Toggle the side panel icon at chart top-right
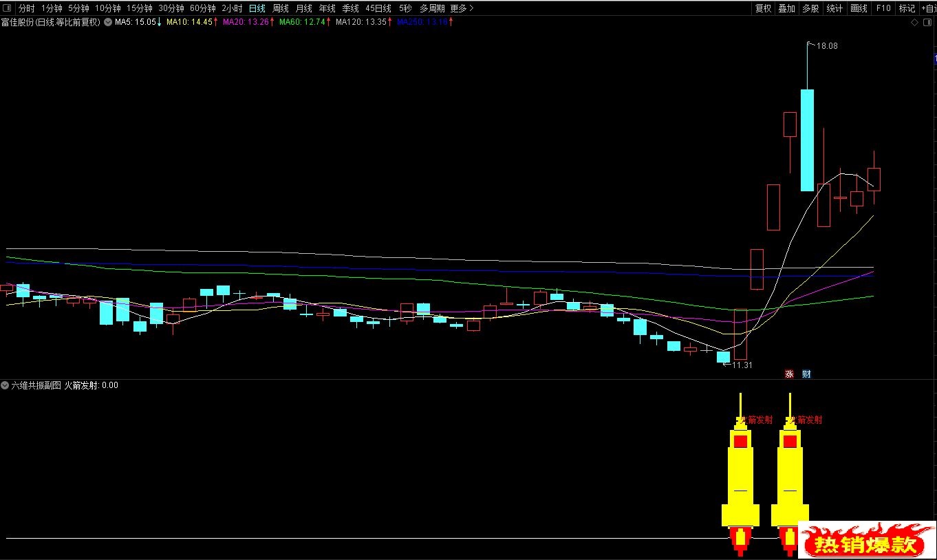This screenshot has height=560, width=937. click(928, 23)
